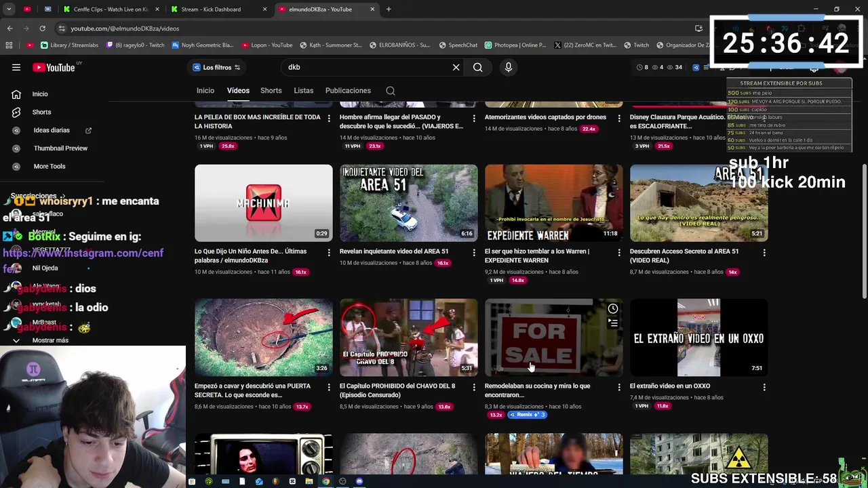Click the magnifier search button
868x488 pixels.
click(x=478, y=67)
